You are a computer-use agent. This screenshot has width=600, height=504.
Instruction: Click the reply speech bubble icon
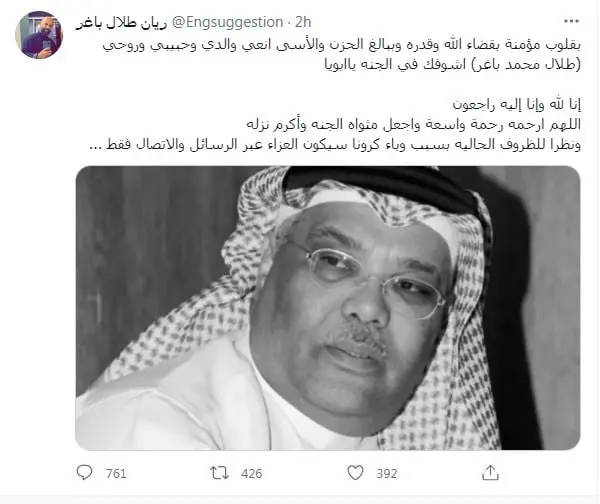84,473
